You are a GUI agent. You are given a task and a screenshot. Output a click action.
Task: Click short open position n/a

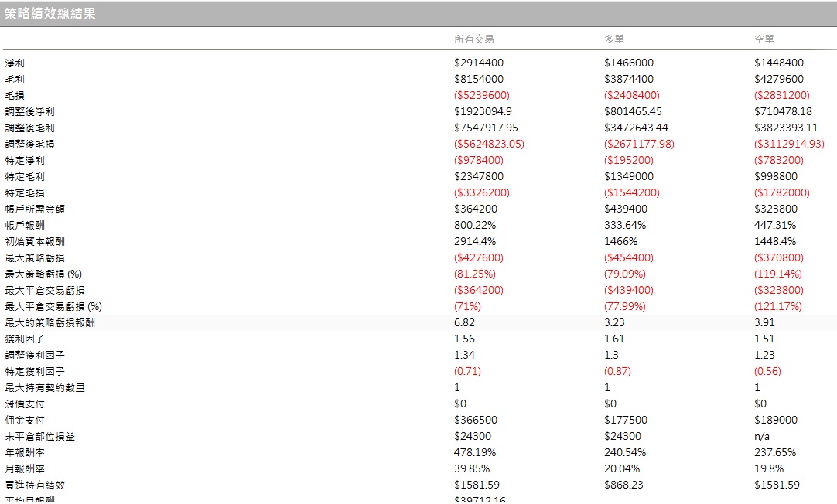click(x=762, y=436)
